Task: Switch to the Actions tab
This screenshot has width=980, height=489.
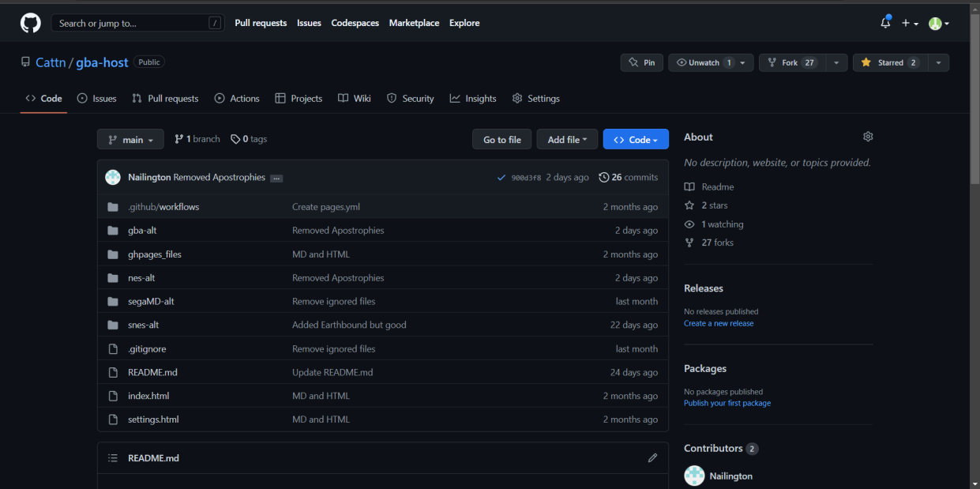Action: [x=237, y=98]
